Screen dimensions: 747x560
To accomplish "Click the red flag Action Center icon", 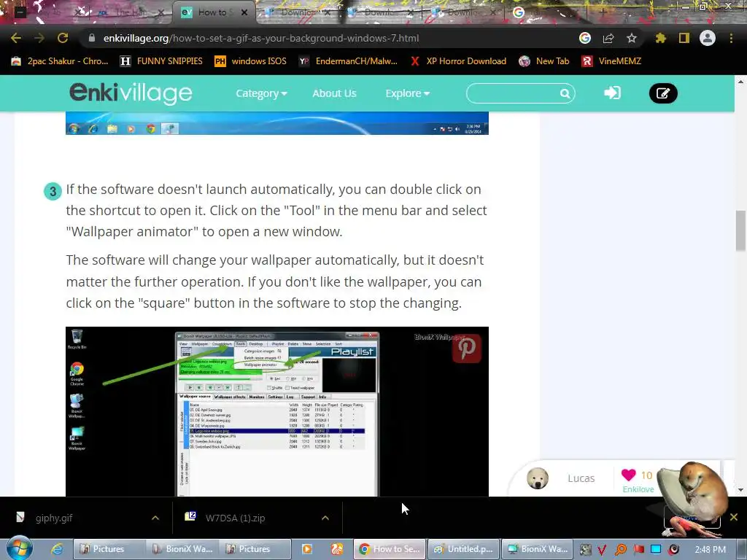I will 638,550.
